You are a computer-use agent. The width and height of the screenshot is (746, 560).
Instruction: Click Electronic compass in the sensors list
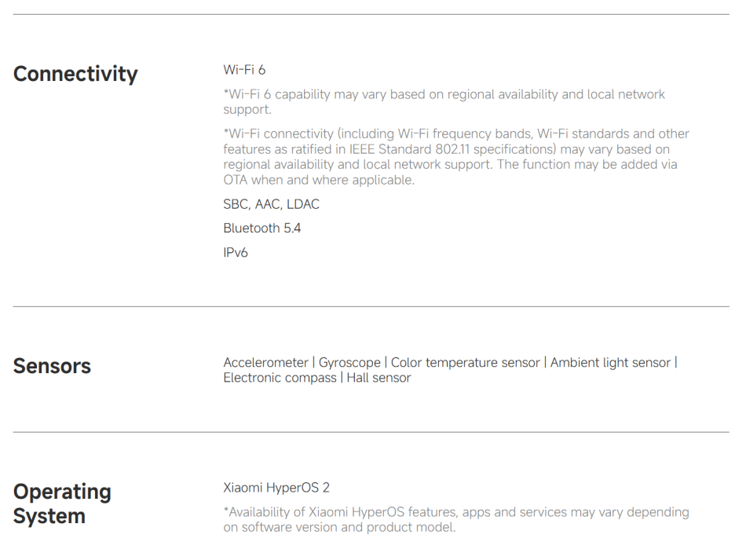coord(280,378)
